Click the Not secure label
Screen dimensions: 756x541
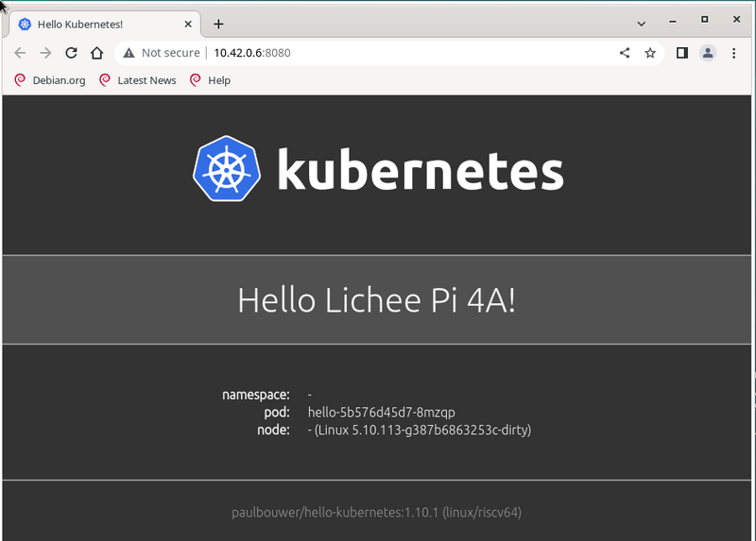[x=171, y=53]
